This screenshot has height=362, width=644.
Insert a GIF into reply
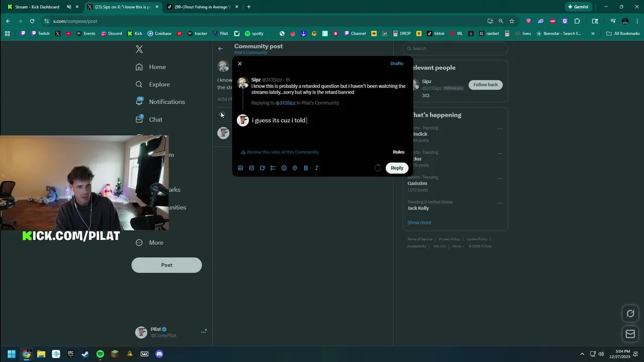pyautogui.click(x=252, y=168)
